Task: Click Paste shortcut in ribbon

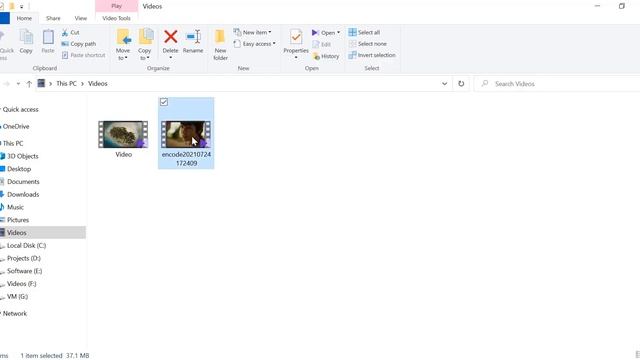Action: [x=83, y=55]
